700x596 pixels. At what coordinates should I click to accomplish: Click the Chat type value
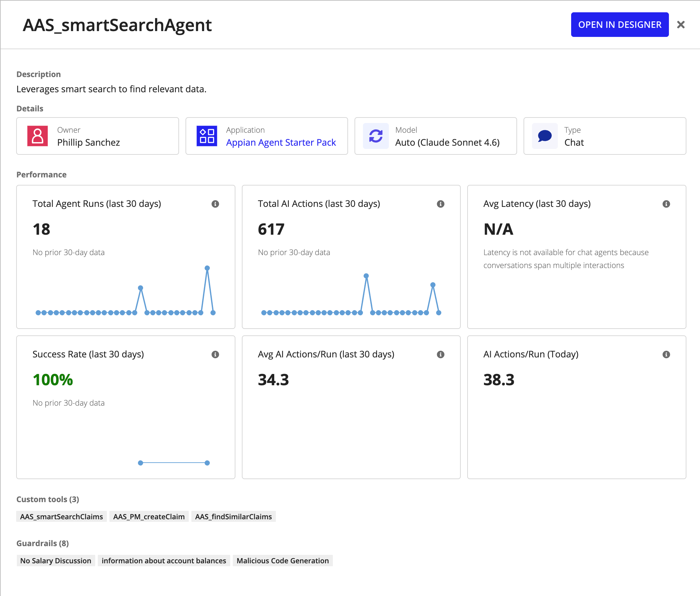tap(574, 142)
